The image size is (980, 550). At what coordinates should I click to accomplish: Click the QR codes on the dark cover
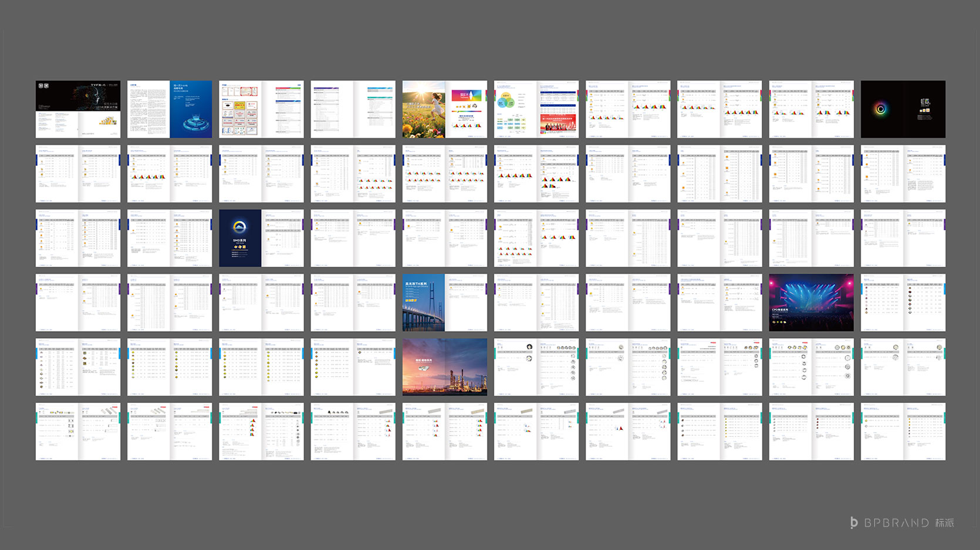click(43, 86)
